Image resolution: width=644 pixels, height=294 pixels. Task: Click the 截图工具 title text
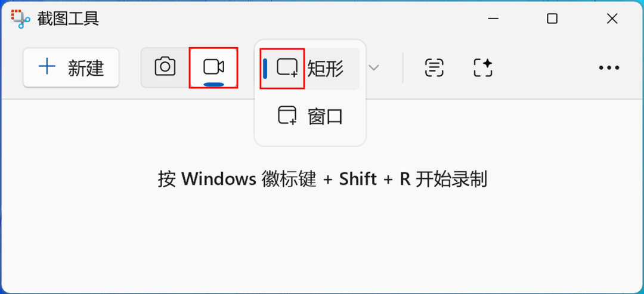pyautogui.click(x=67, y=19)
